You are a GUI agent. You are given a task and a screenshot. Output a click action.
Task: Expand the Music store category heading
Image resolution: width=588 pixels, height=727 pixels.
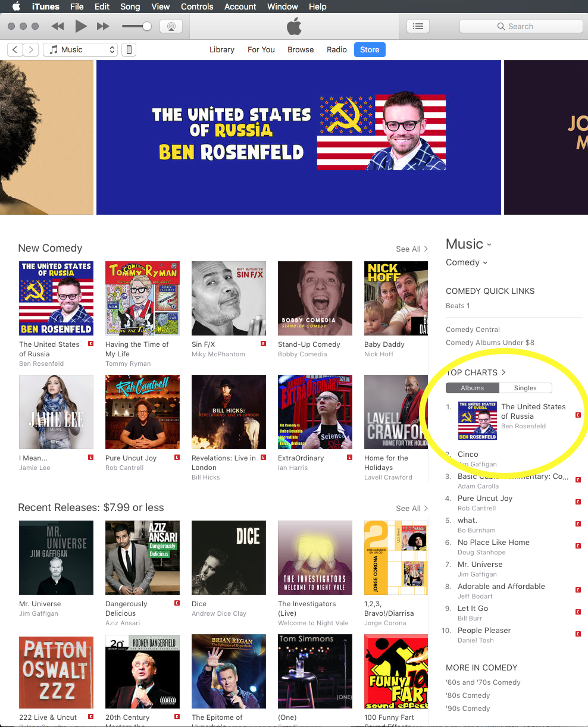[469, 244]
